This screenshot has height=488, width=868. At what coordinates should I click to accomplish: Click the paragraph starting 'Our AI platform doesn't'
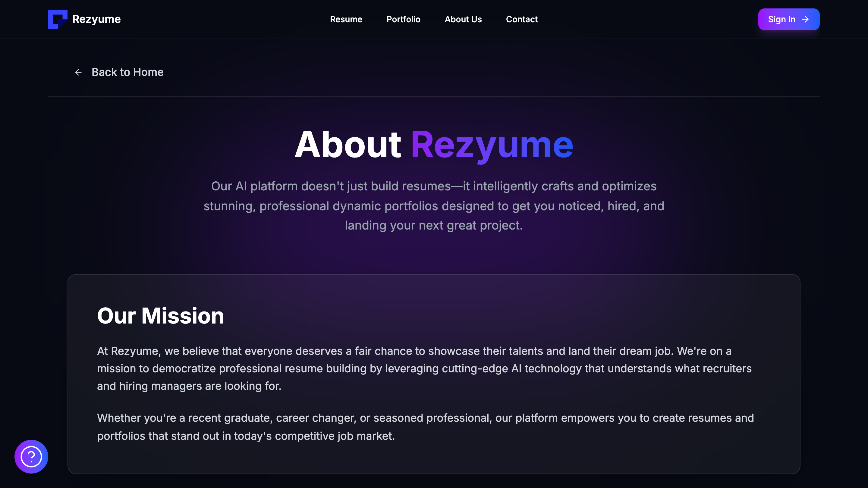point(434,206)
